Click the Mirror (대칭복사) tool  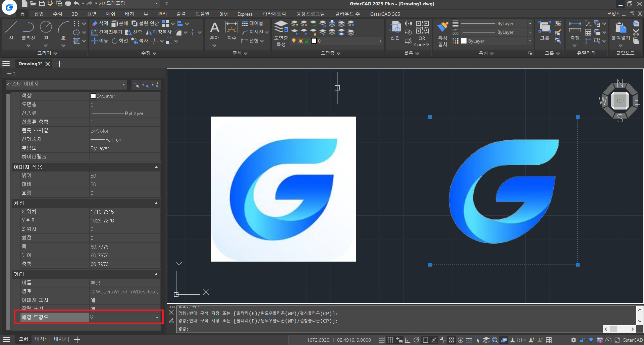[159, 32]
